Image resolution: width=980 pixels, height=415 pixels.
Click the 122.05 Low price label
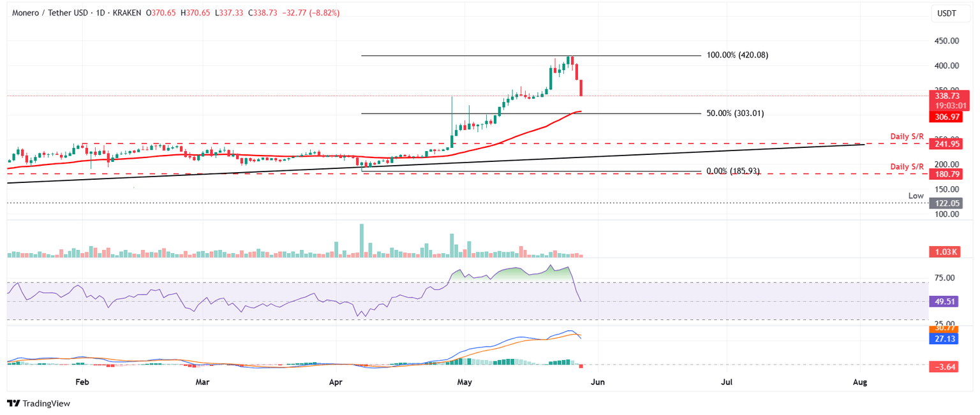click(946, 203)
